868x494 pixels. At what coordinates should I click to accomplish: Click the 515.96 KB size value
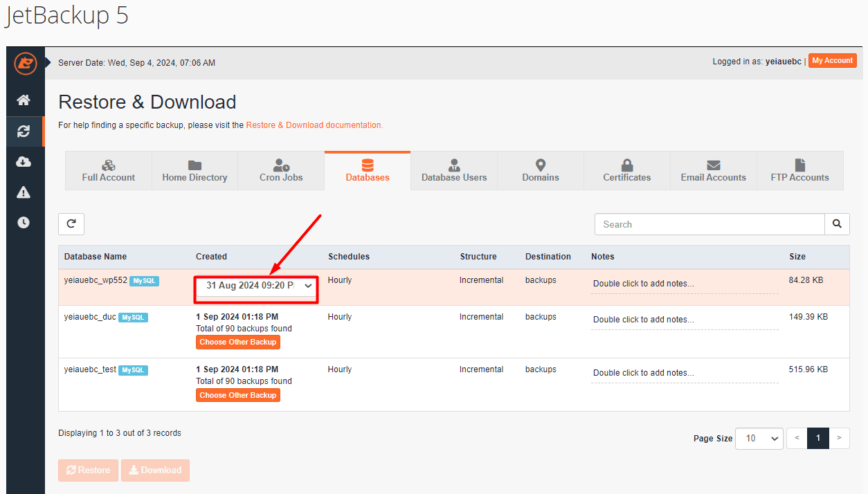808,369
